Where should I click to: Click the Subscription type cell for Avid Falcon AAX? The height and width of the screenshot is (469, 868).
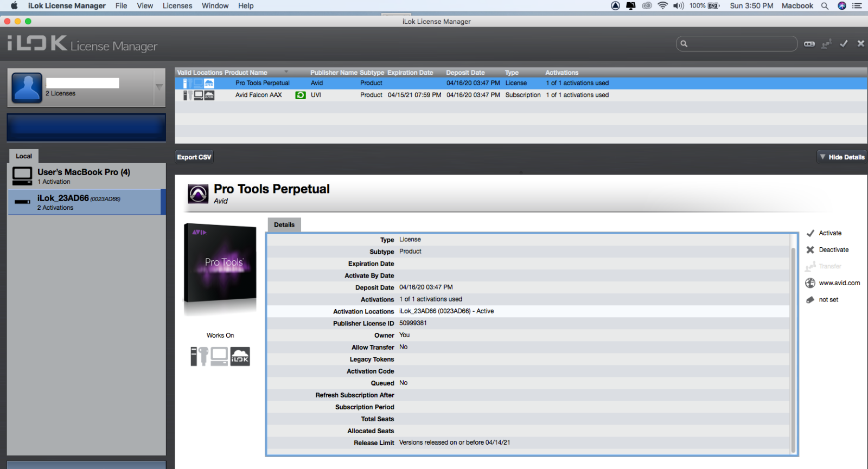click(x=523, y=95)
